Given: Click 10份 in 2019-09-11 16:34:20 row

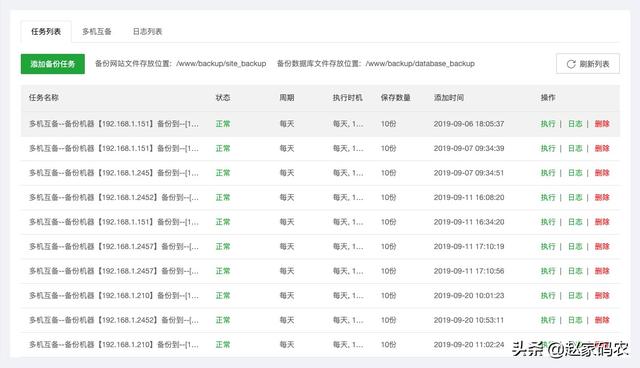Looking at the screenshot, I should click(x=388, y=222).
